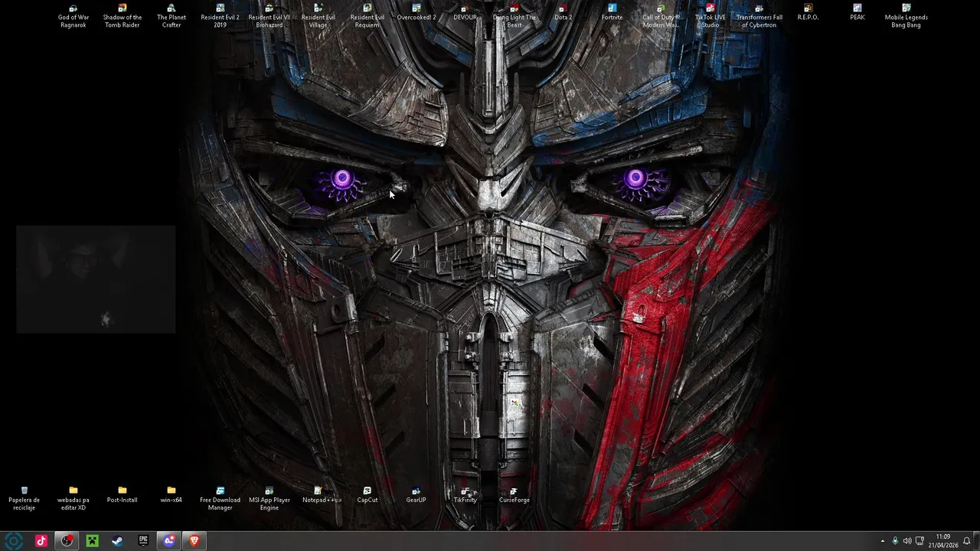Select the Post-Install folder
The image size is (980, 551).
(x=122, y=494)
